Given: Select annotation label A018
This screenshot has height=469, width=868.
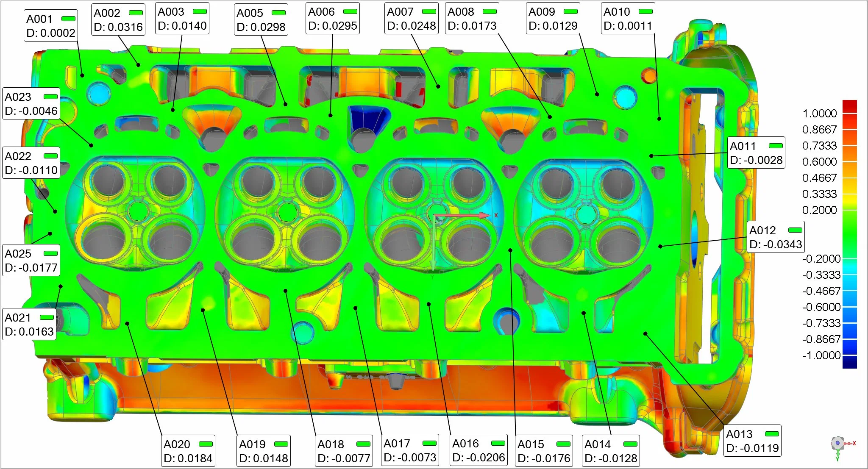Looking at the screenshot, I should point(344,451).
